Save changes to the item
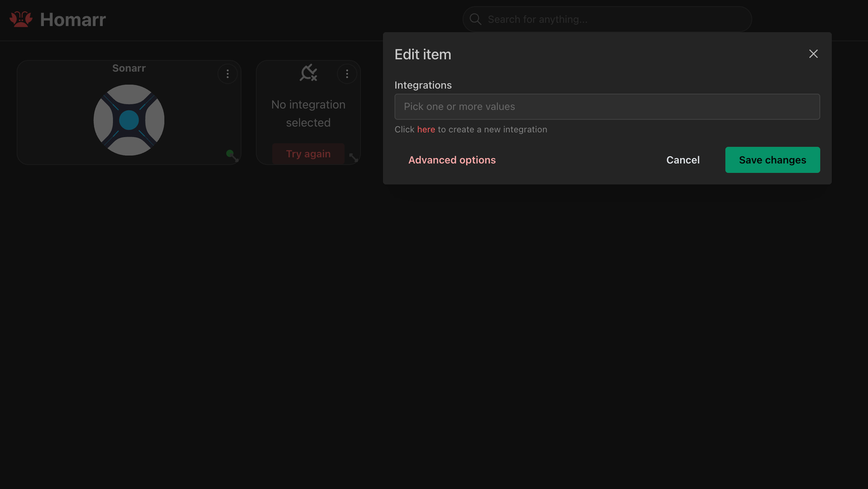Screen dimensions: 868x489 click(772, 160)
